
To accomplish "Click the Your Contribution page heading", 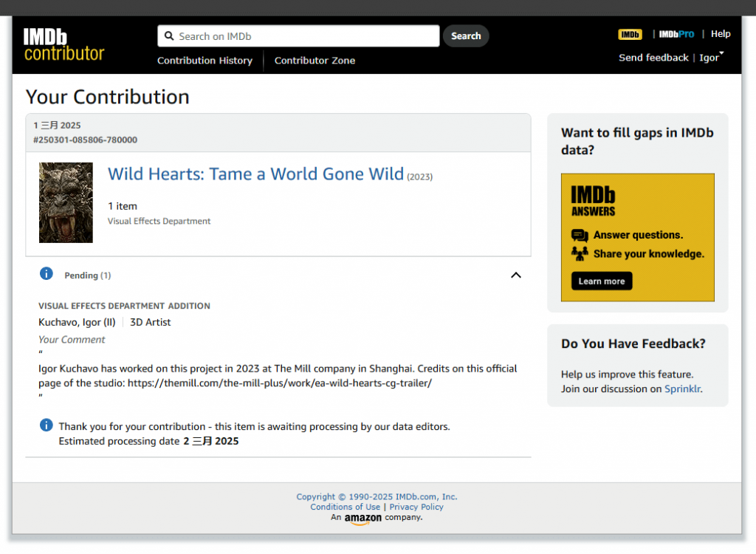I will point(107,97).
